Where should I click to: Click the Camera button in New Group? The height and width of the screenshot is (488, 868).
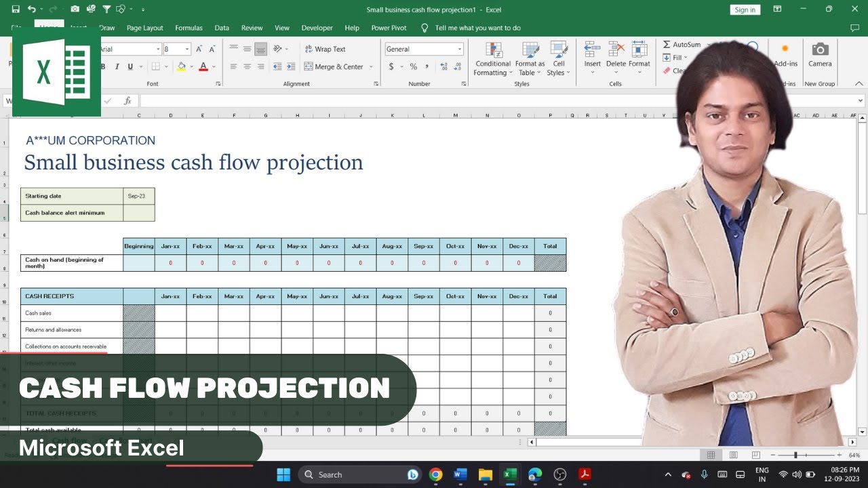(820, 54)
